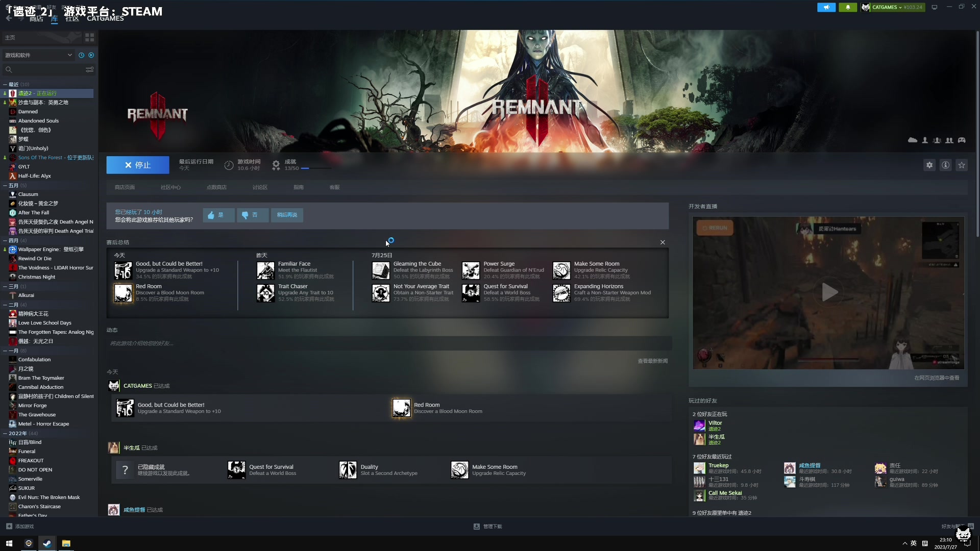This screenshot has height=551, width=980.
Task: Open the announcements megaphone button
Action: pyautogui.click(x=826, y=7)
